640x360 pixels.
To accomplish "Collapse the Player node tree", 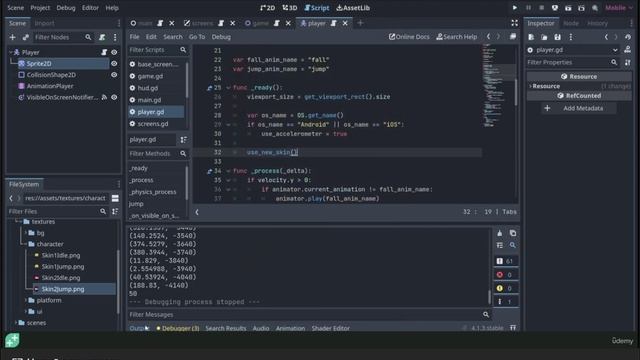I will [x=11, y=52].
